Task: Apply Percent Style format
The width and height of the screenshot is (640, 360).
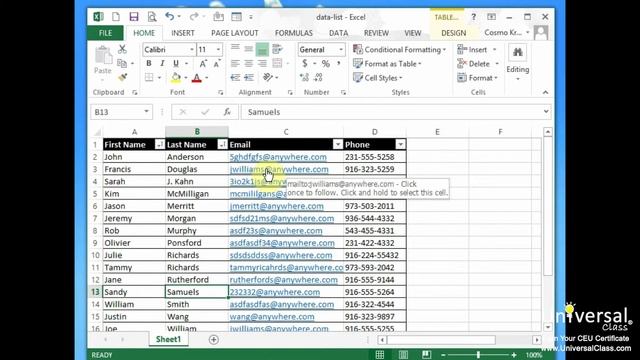Action: tap(325, 64)
